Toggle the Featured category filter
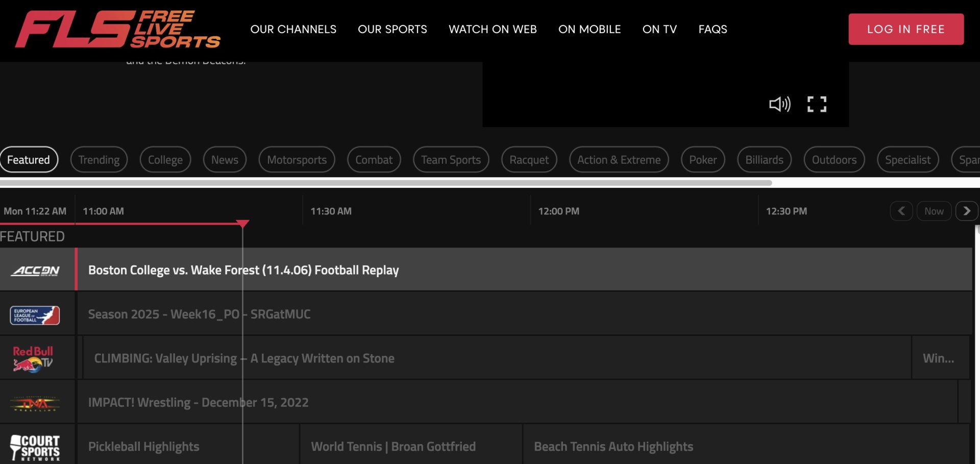 coord(29,159)
